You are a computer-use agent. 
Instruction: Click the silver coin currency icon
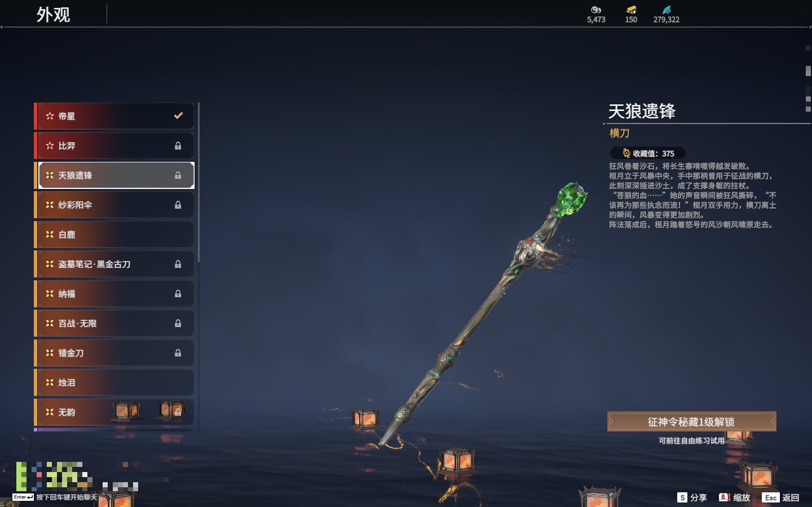596,10
